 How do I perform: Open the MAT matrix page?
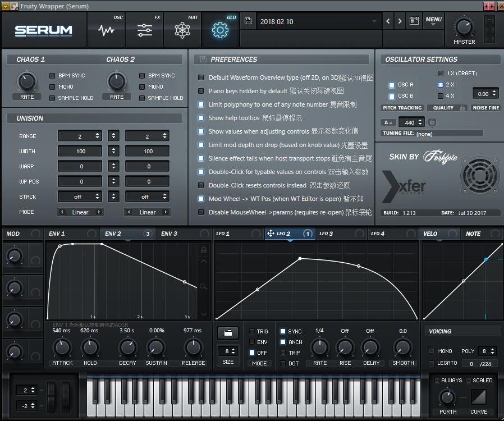coord(182,30)
